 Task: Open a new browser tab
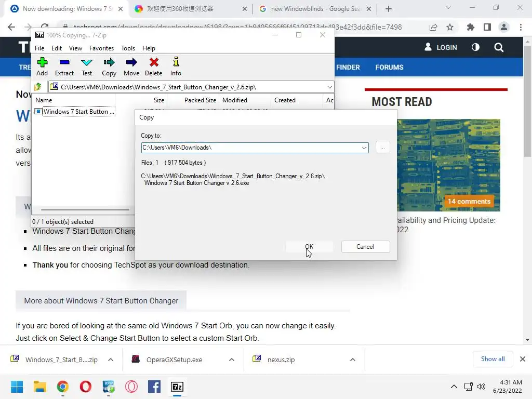tap(389, 9)
